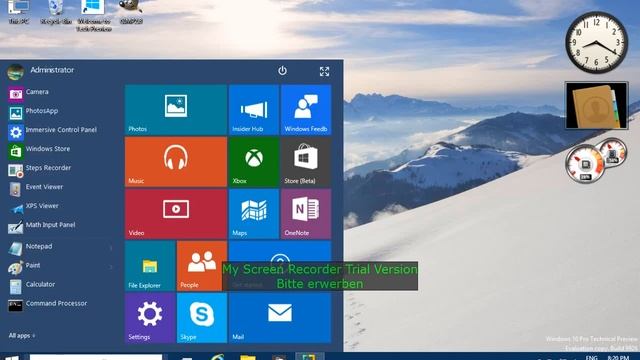Image resolution: width=640 pixels, height=360 pixels.
Task: Click the analog clock desktop gadget
Action: coord(596,42)
